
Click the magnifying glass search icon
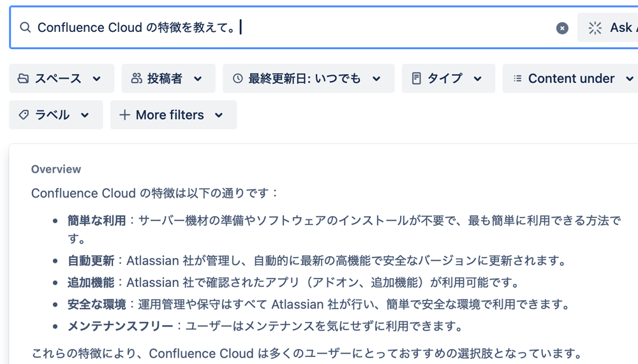point(26,27)
